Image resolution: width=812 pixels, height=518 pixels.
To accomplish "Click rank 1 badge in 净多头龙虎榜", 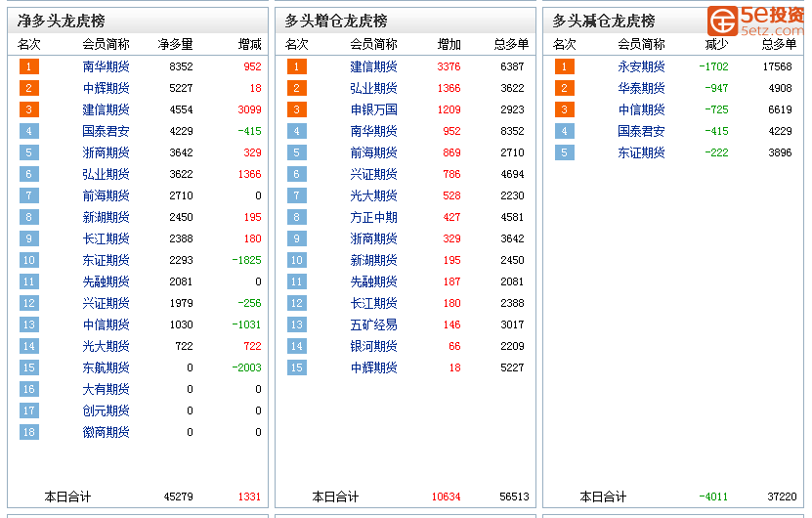I will point(29,66).
